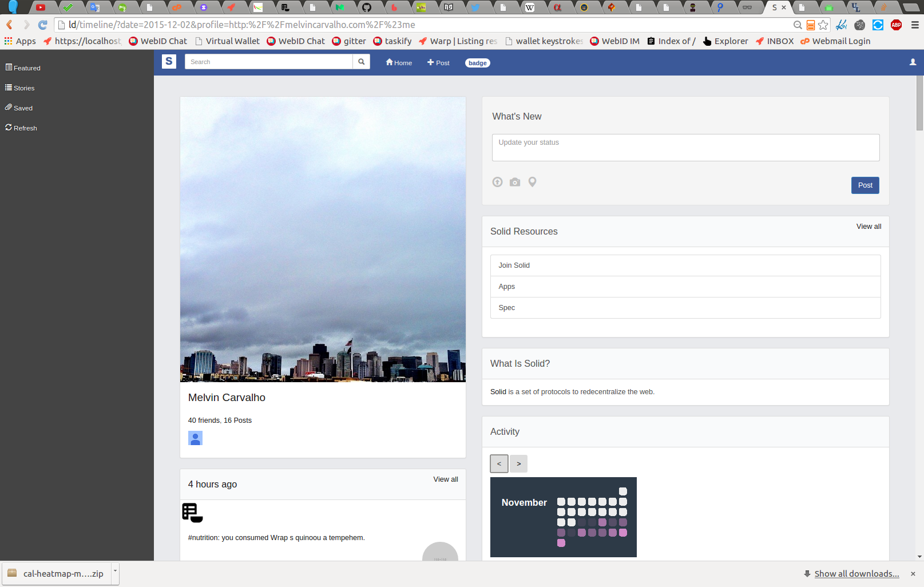Click the camera icon under status box
This screenshot has height=587, width=924.
pos(515,182)
